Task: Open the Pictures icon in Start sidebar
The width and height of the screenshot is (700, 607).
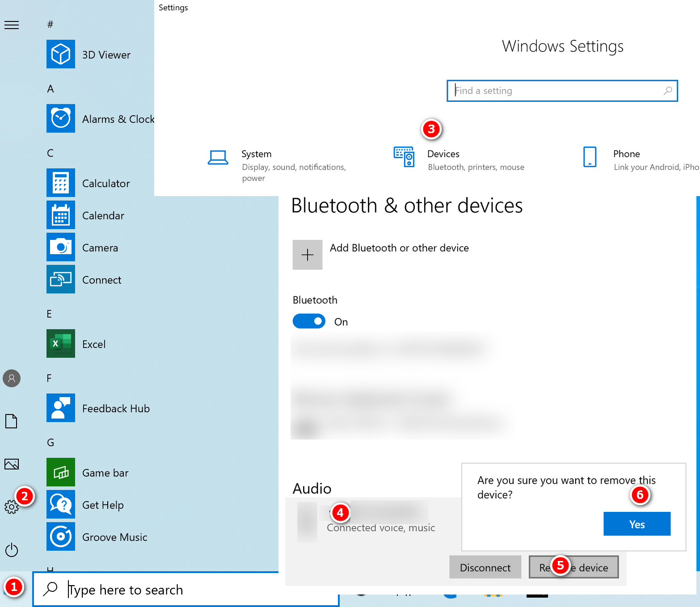Action: [12, 464]
